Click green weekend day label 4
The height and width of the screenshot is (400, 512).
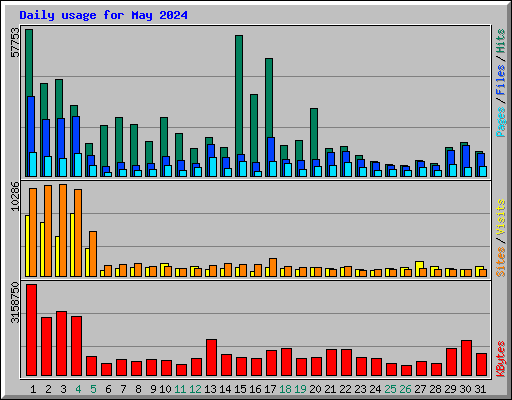tap(78, 389)
